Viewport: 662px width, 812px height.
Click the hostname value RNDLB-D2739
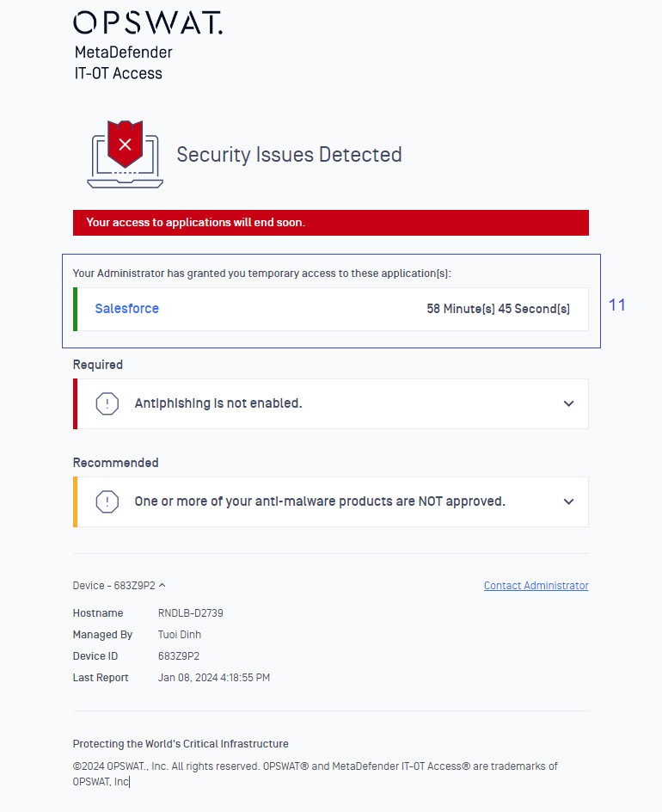tap(191, 612)
